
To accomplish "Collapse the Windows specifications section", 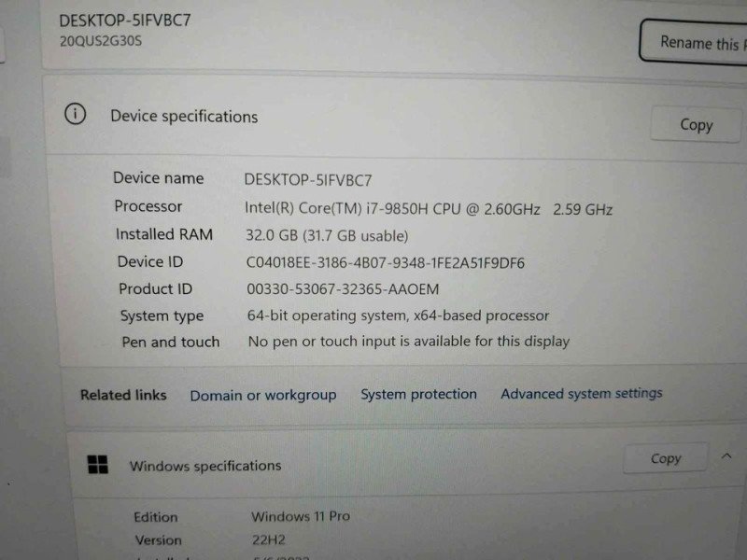I will (x=726, y=456).
